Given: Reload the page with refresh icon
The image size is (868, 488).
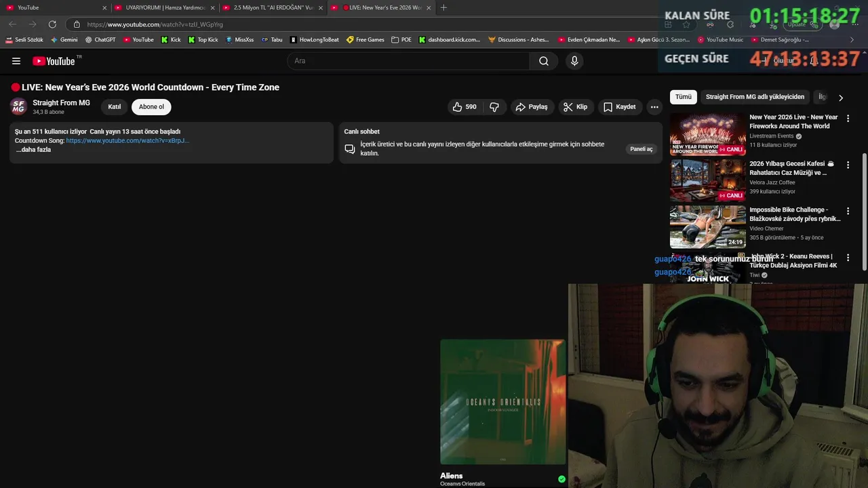Looking at the screenshot, I should 52,24.
